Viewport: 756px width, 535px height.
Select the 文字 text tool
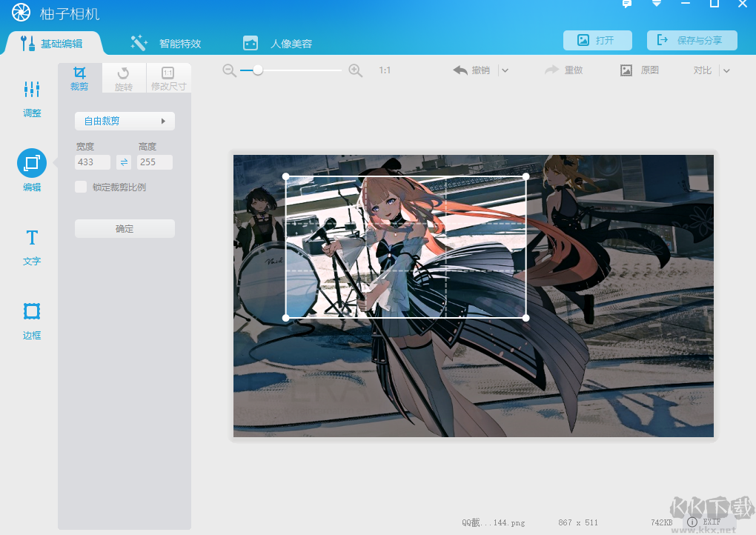tap(32, 246)
